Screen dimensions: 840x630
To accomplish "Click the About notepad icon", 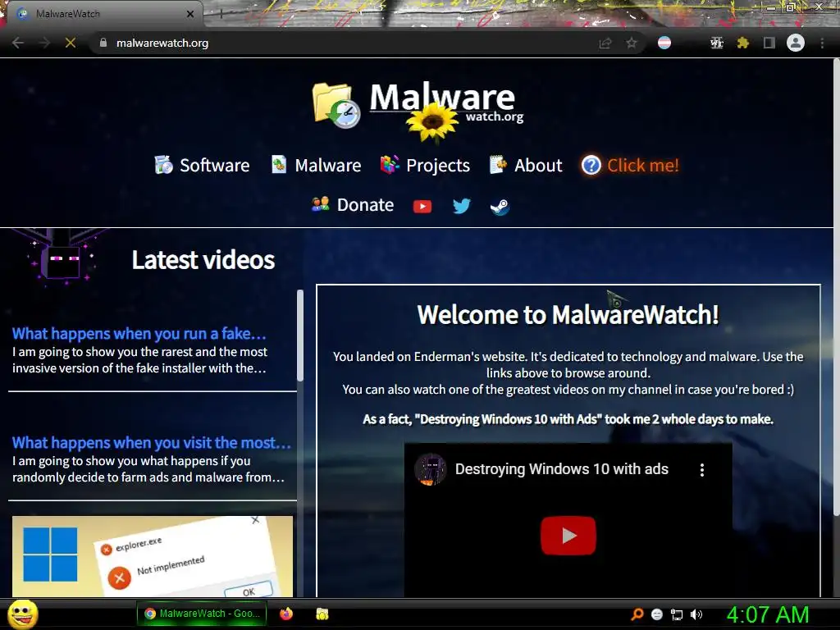I will coord(498,164).
